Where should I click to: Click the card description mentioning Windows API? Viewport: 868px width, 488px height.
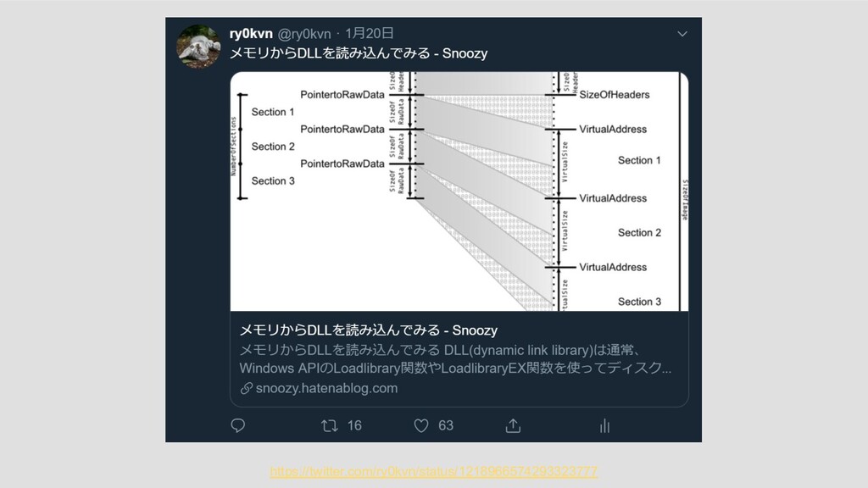(x=455, y=359)
